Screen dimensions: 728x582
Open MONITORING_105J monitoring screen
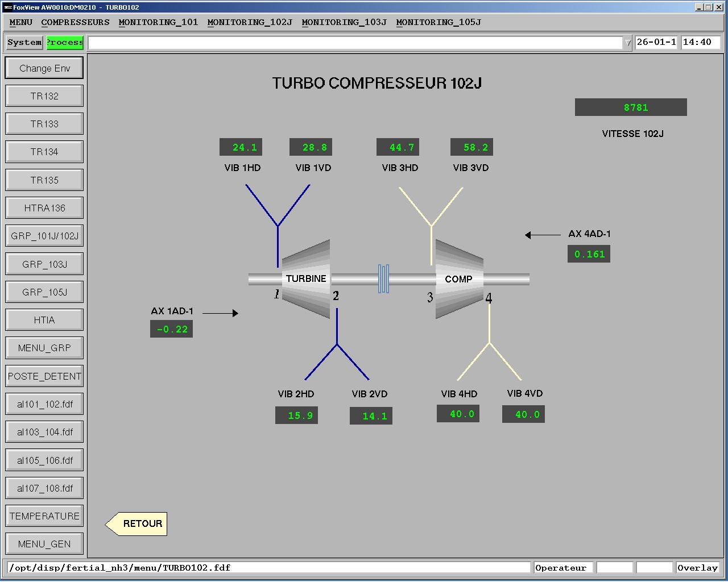coord(438,22)
